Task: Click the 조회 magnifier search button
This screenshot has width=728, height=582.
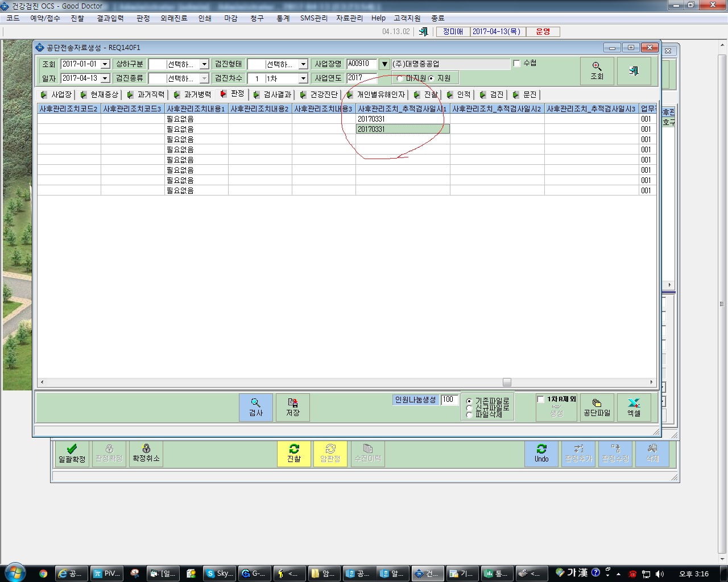Action: pos(597,71)
